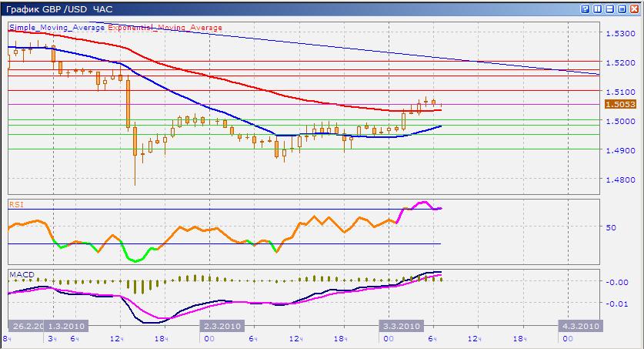Click the current price tag 1.5053

[x=619, y=105]
